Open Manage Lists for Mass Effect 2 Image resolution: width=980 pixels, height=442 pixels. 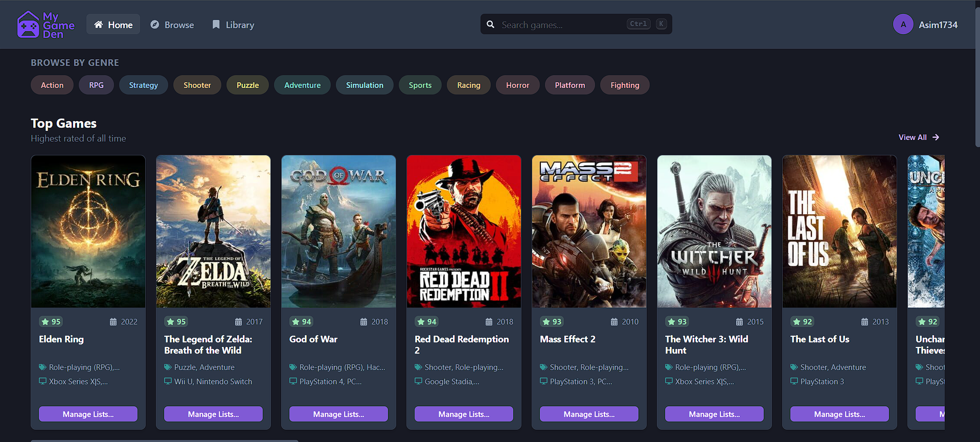tap(589, 414)
